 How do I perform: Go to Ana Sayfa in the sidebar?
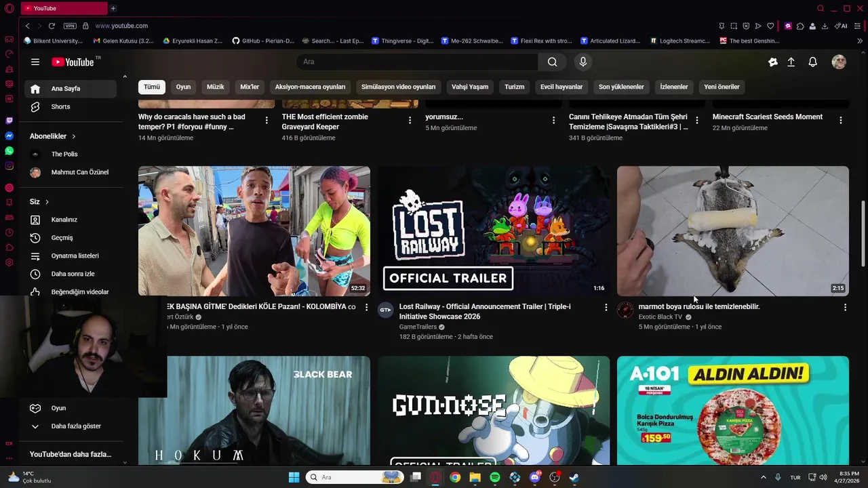pos(71,89)
